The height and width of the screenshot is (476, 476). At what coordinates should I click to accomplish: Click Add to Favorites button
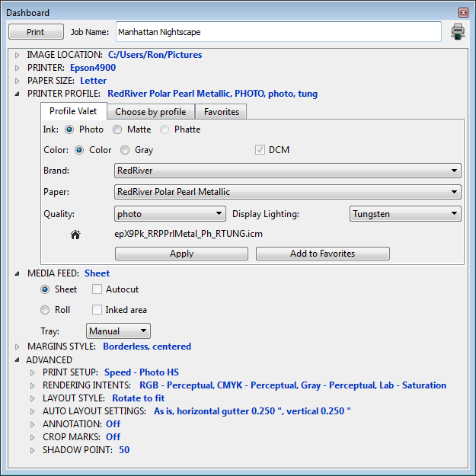click(323, 254)
